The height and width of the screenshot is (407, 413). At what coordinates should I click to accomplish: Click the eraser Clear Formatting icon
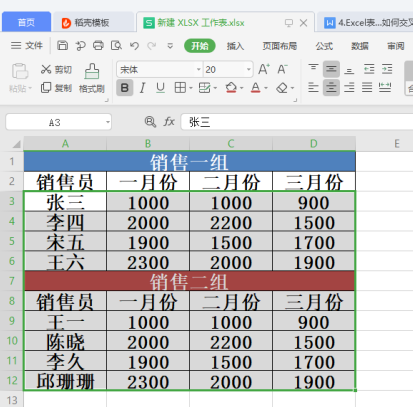tap(282, 88)
